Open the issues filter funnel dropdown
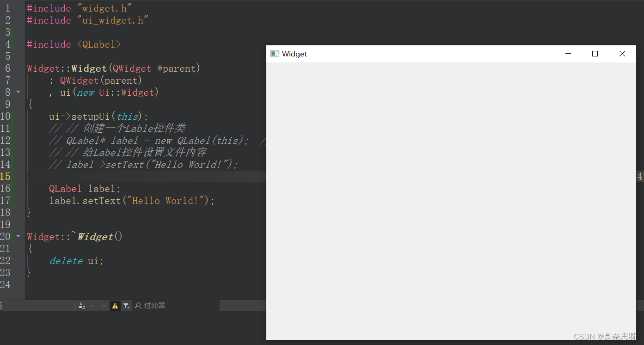The height and width of the screenshot is (345, 644). click(x=126, y=306)
